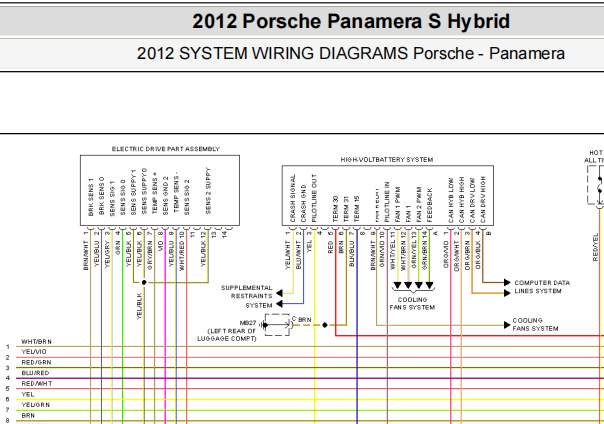This screenshot has width=604, height=424.
Task: Click the 'TERM 30' pin label
Action: (x=335, y=209)
